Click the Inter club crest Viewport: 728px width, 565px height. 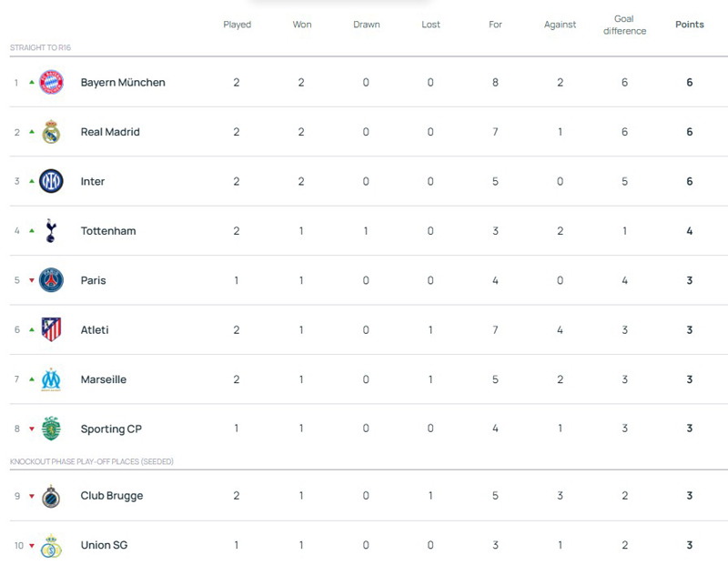pyautogui.click(x=51, y=182)
